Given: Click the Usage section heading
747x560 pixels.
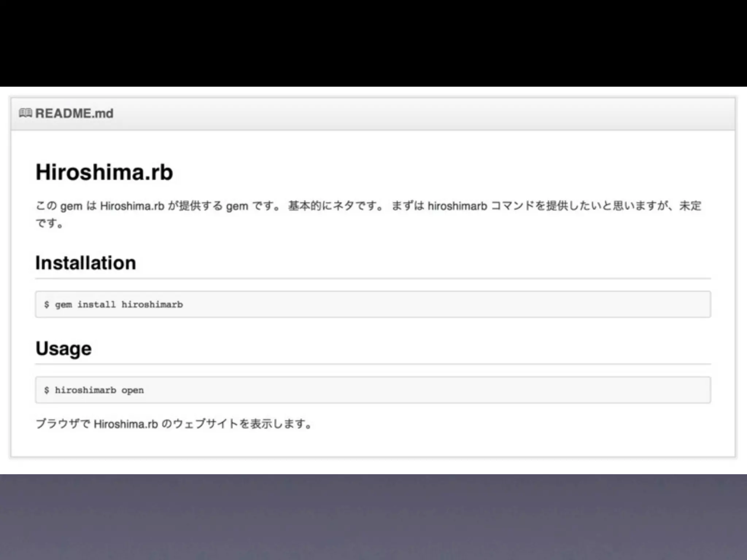Looking at the screenshot, I should [63, 349].
